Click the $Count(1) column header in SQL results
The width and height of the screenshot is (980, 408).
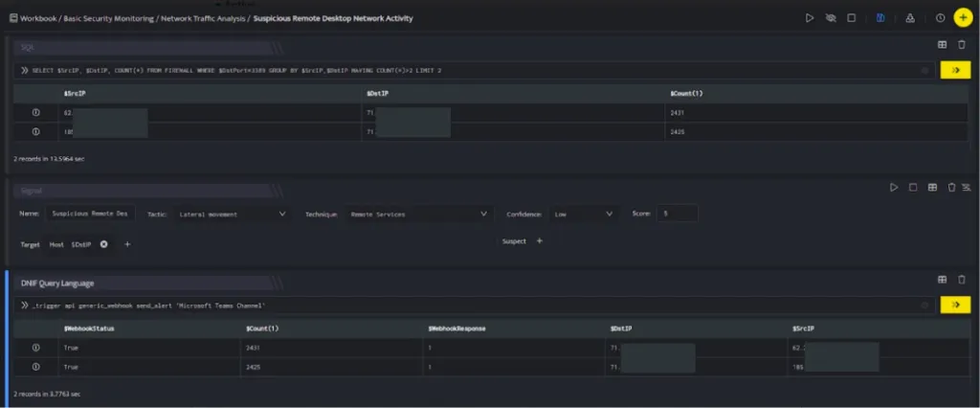click(686, 93)
